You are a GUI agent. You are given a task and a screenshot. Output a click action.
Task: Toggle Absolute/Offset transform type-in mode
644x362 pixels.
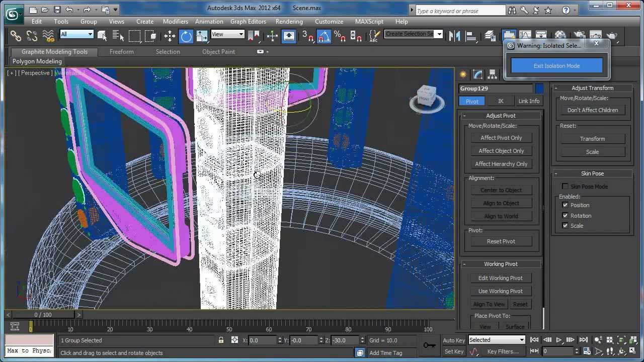(234, 340)
